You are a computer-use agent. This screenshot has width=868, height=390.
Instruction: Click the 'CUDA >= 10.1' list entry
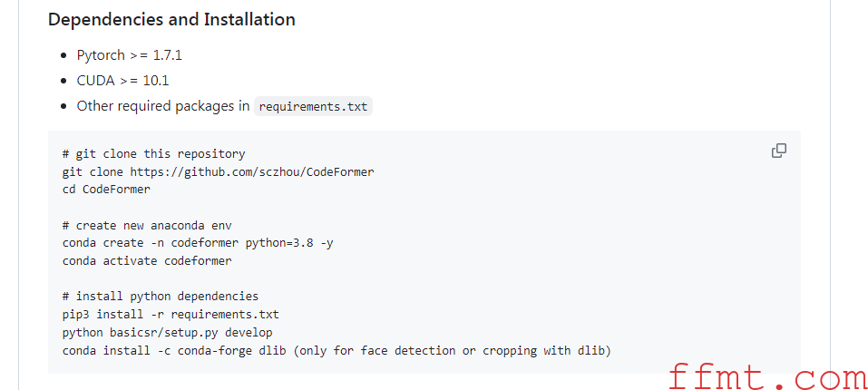122,81
